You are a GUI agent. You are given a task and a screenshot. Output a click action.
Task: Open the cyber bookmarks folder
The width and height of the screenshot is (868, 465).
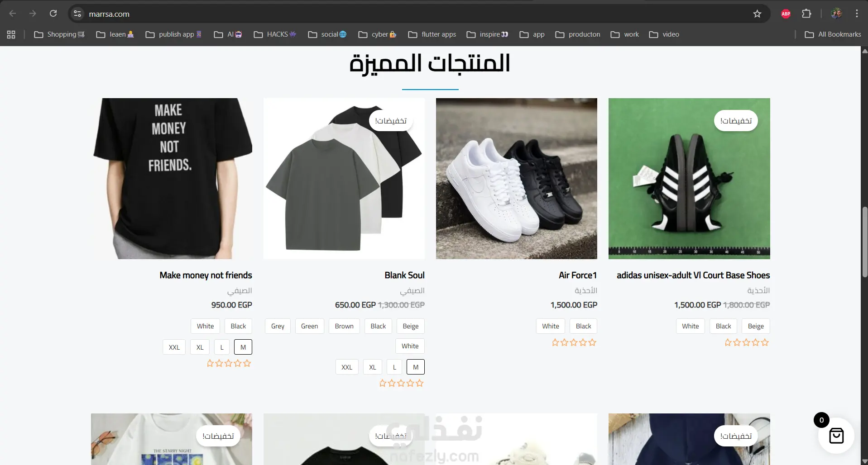pos(377,34)
